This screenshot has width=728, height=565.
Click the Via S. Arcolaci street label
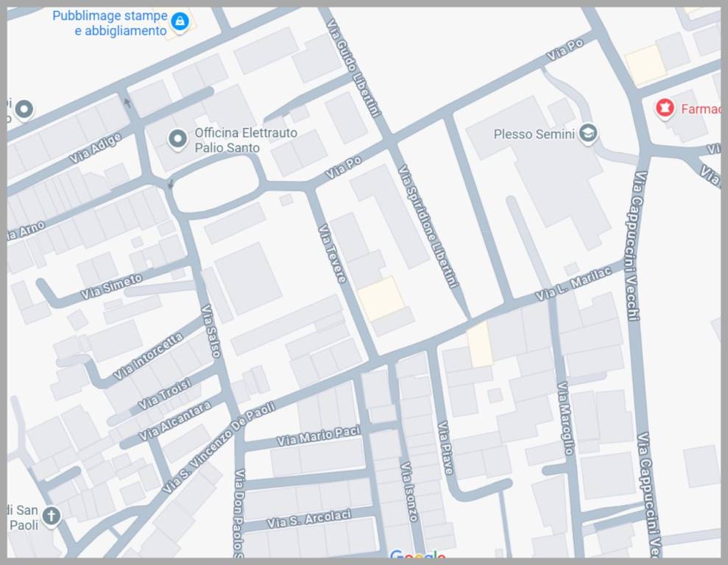308,518
